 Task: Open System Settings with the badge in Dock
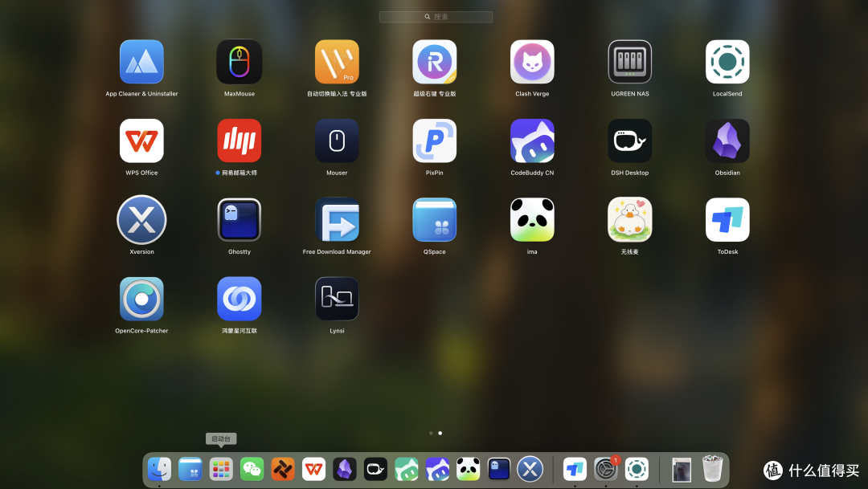[606, 469]
